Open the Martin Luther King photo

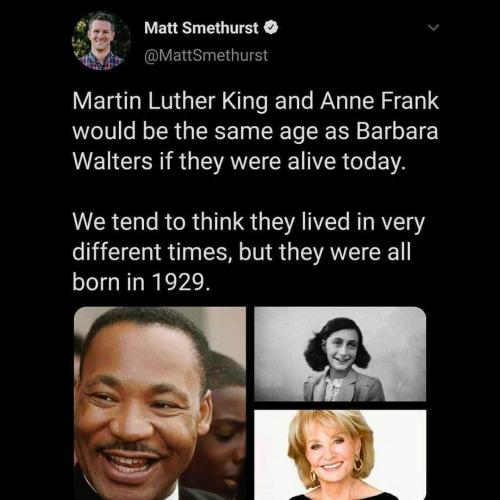pyautogui.click(x=160, y=403)
